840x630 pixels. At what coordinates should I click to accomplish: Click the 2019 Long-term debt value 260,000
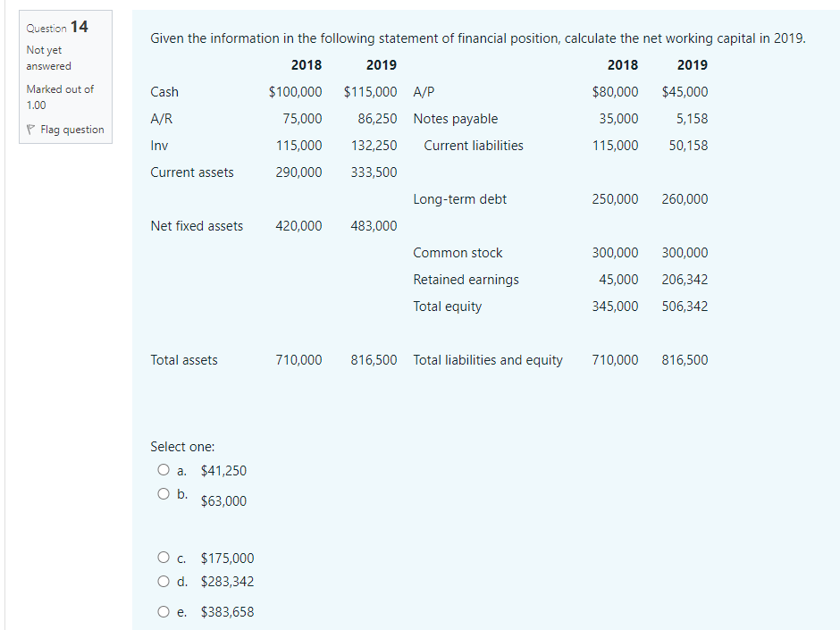(685, 198)
